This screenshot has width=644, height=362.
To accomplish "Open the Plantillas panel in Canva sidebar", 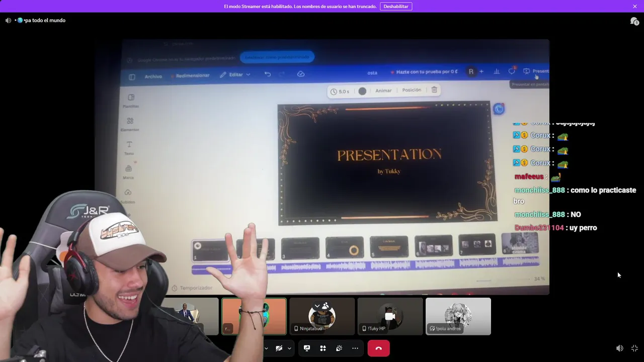I will [131, 101].
